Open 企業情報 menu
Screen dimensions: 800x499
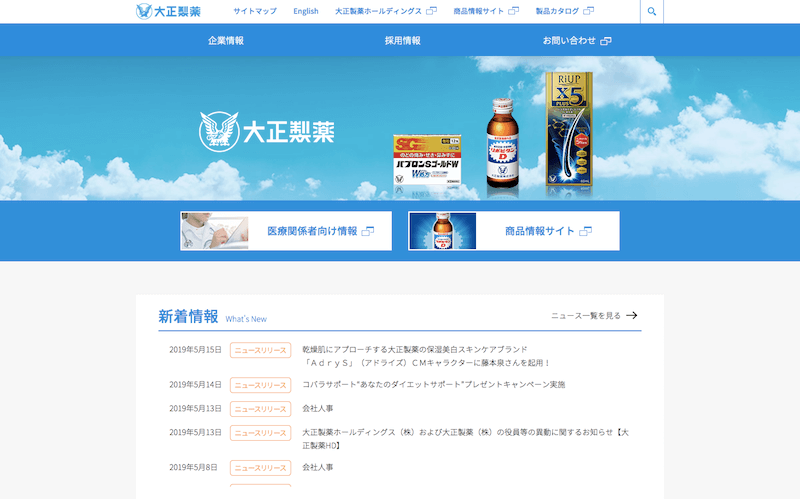[x=226, y=40]
